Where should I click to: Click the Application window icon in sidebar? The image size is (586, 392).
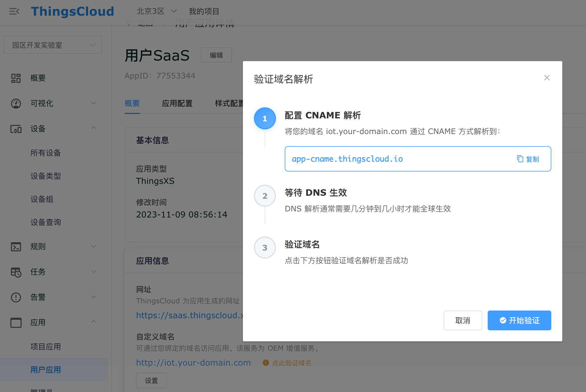click(16, 323)
